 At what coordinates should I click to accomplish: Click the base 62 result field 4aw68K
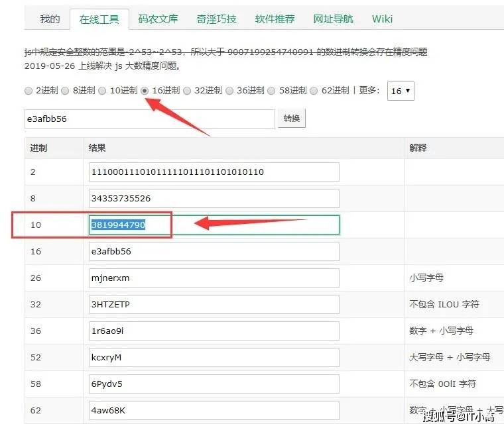point(214,410)
